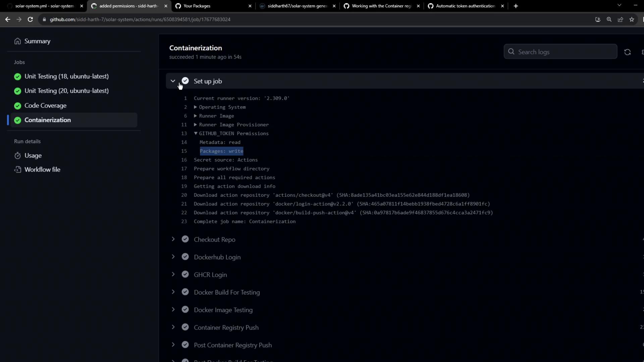Open a new browser tab with plus icon
Screen dimensions: 644x362
coord(516,6)
